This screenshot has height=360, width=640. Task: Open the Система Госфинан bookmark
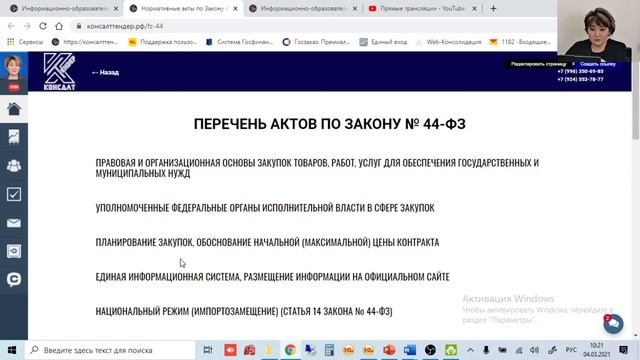[240, 42]
